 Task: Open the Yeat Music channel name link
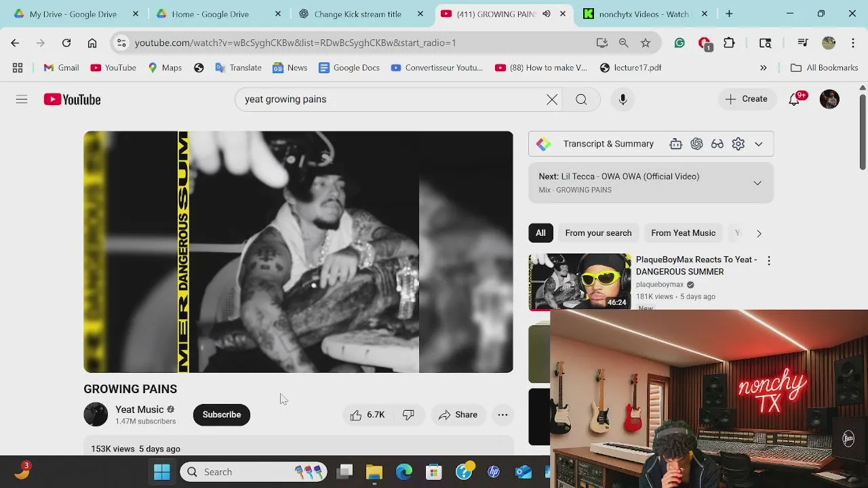(140, 409)
